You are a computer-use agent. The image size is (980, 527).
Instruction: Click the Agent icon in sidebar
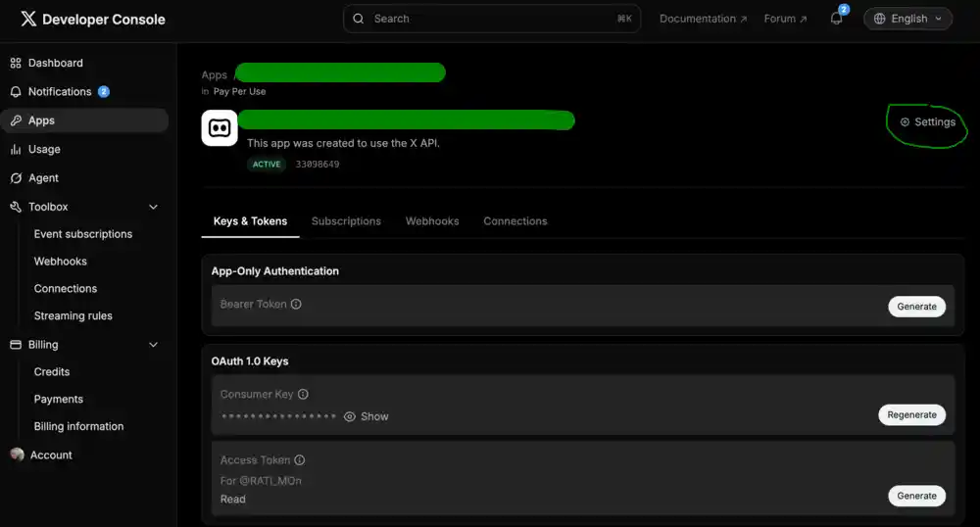coord(16,178)
